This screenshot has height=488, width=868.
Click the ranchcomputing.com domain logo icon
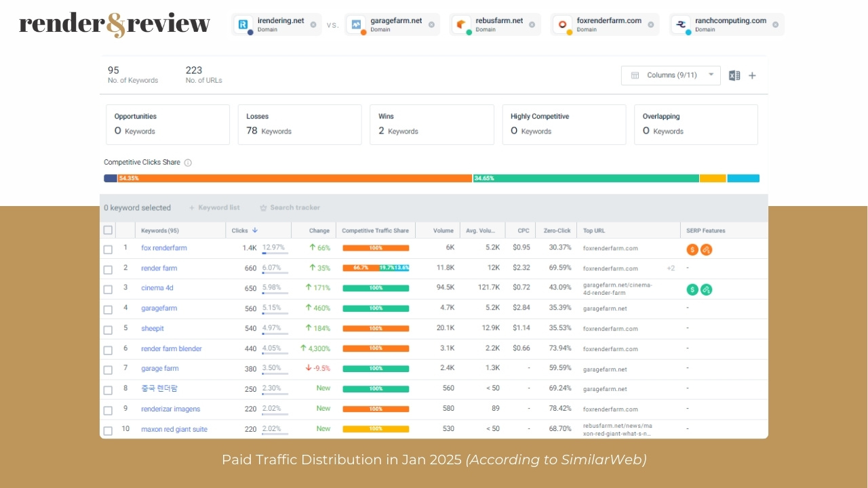pyautogui.click(x=681, y=24)
